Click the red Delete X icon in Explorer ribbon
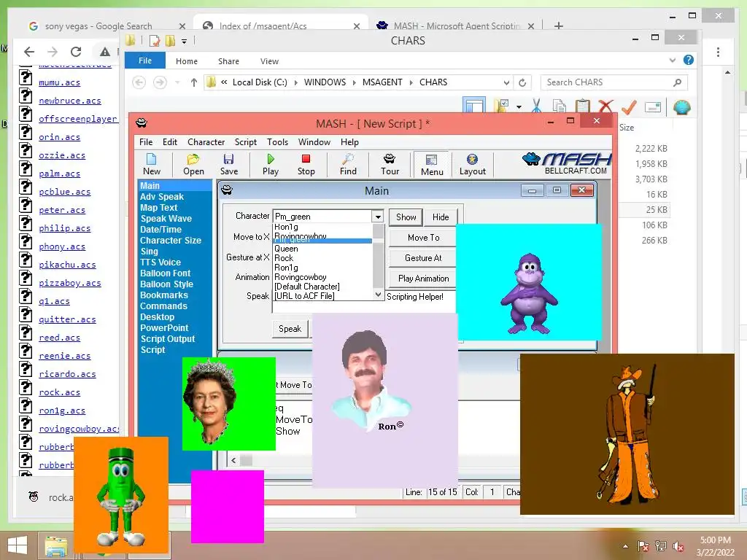 tap(605, 106)
